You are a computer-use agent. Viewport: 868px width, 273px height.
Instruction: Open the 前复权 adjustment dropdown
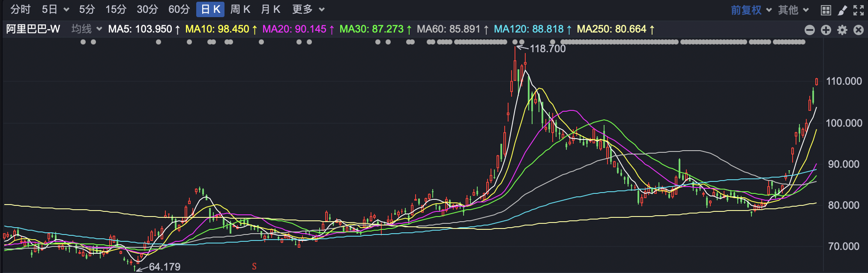(751, 10)
